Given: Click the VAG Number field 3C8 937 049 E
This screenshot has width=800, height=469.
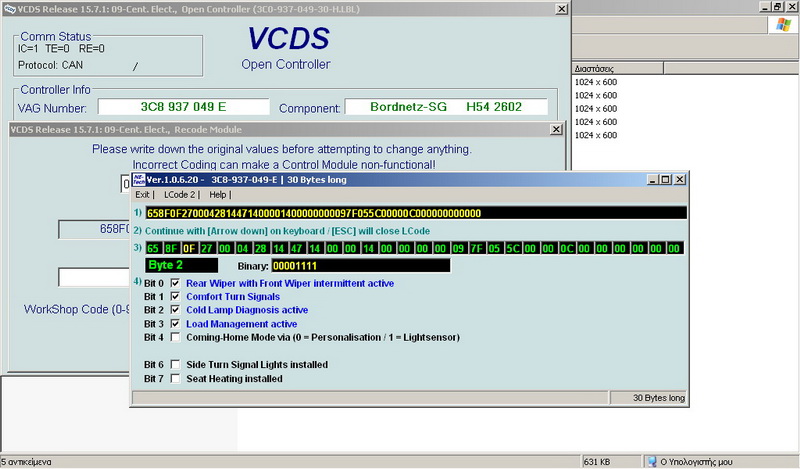Looking at the screenshot, I should 184,107.
